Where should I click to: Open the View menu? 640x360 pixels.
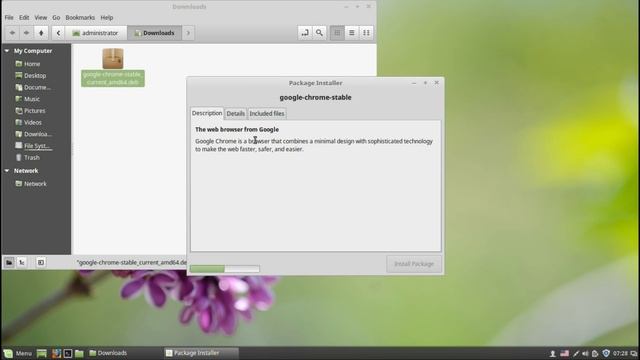40,18
